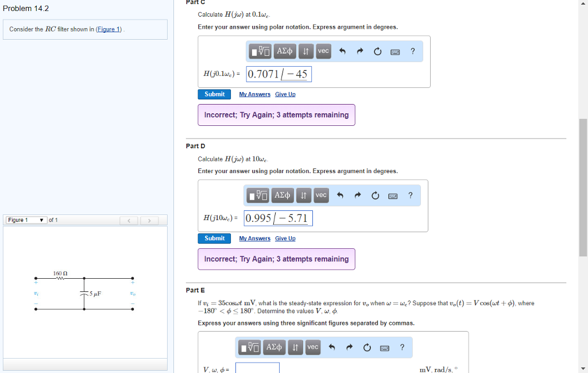Open My Answers link for Part D
Image resolution: width=588 pixels, height=373 pixels.
point(254,239)
